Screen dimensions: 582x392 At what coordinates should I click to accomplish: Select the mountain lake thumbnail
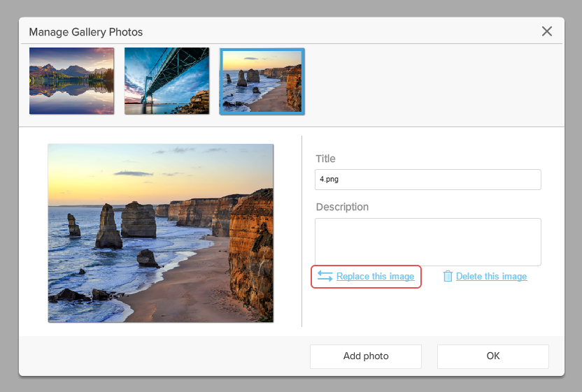click(x=71, y=80)
